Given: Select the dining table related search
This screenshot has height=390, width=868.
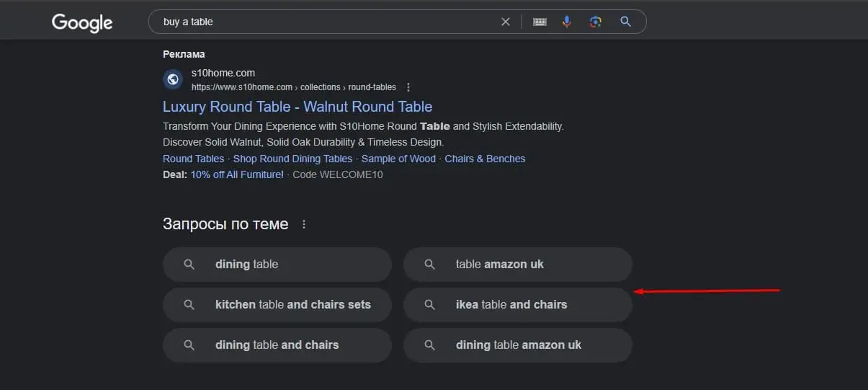Looking at the screenshot, I should pyautogui.click(x=277, y=265).
